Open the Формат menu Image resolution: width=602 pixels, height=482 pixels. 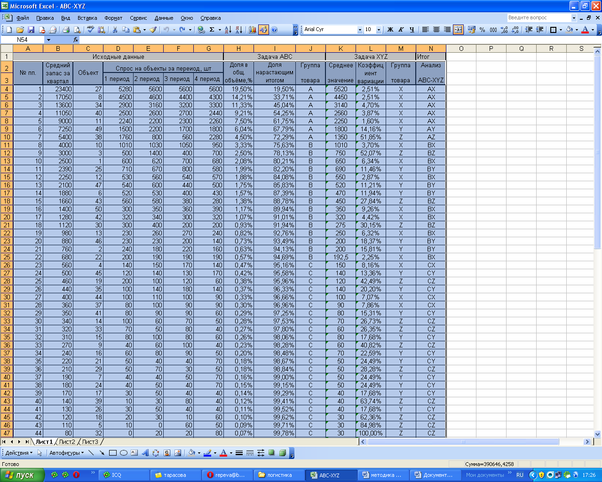(x=113, y=18)
